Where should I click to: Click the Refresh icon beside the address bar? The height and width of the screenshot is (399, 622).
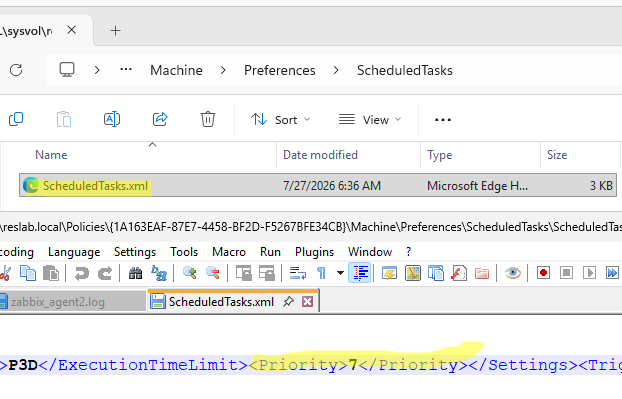point(16,70)
